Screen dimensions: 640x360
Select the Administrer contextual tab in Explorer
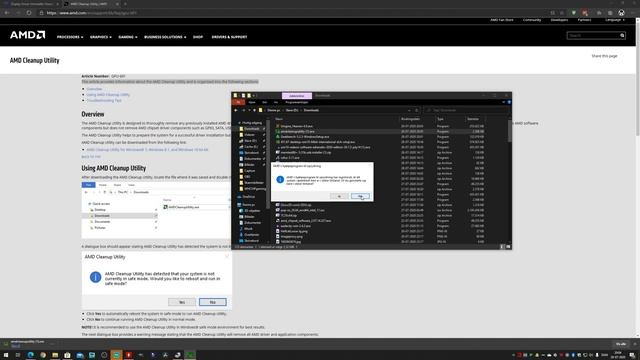pyautogui.click(x=297, y=96)
